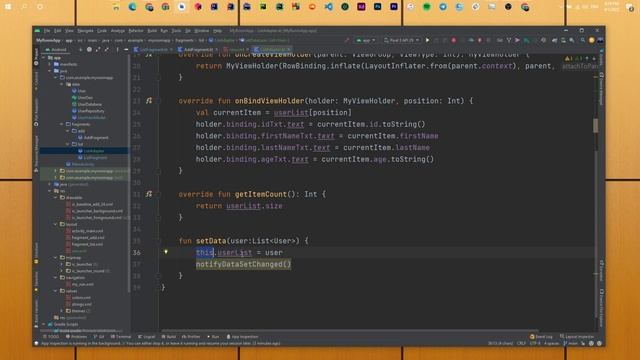Open the Problems tool window button
The image size is (640, 360).
coord(76,337)
